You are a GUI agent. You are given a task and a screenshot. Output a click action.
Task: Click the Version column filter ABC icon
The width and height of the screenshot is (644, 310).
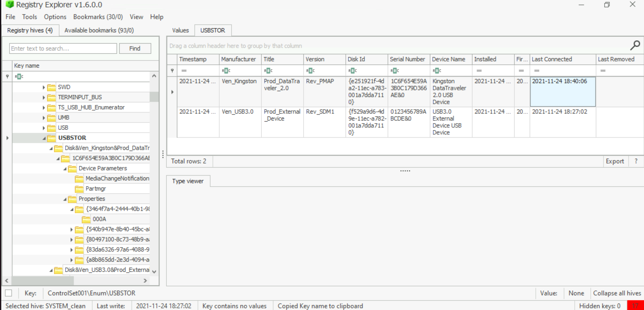click(x=310, y=71)
